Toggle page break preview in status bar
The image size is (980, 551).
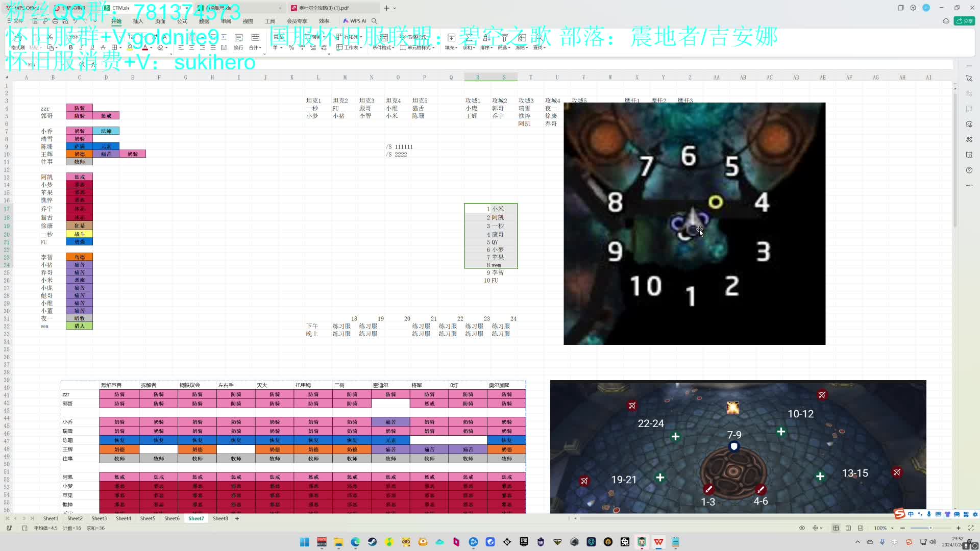click(x=861, y=528)
